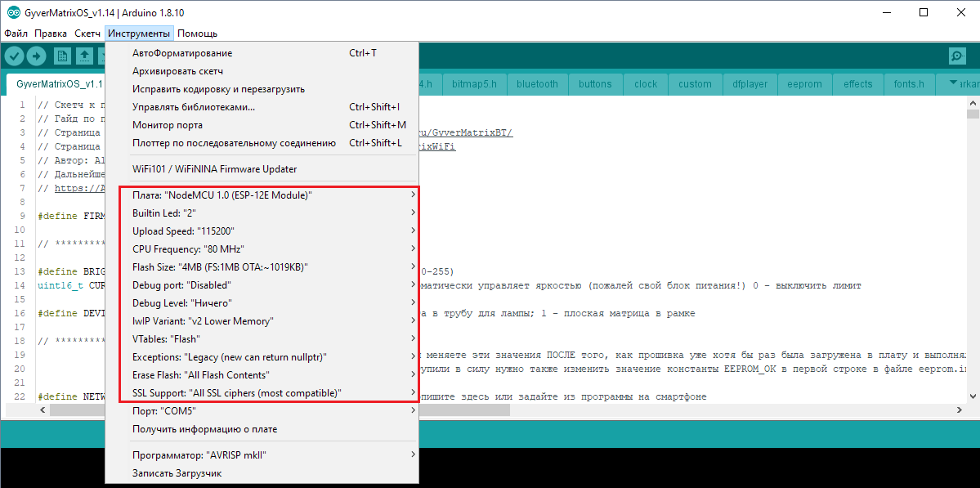Click the Upload arrow icon
Viewport: 980px width, 488px height.
(36, 56)
